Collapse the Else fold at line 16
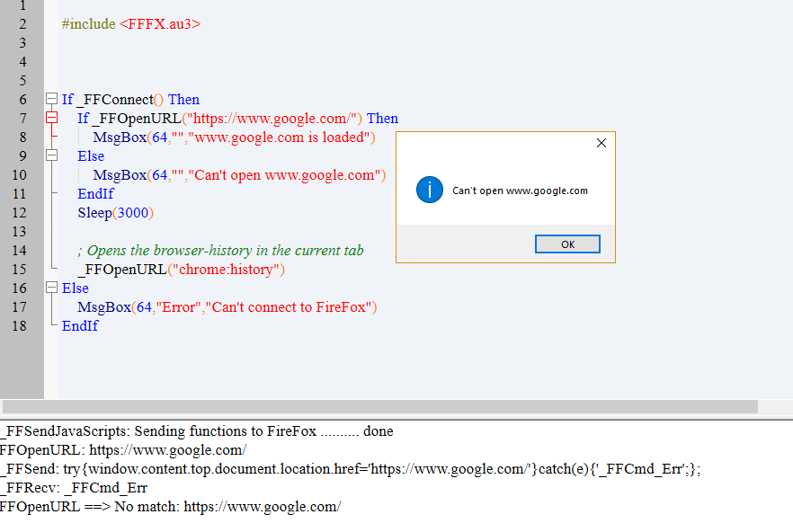793x532 pixels. [x=51, y=288]
